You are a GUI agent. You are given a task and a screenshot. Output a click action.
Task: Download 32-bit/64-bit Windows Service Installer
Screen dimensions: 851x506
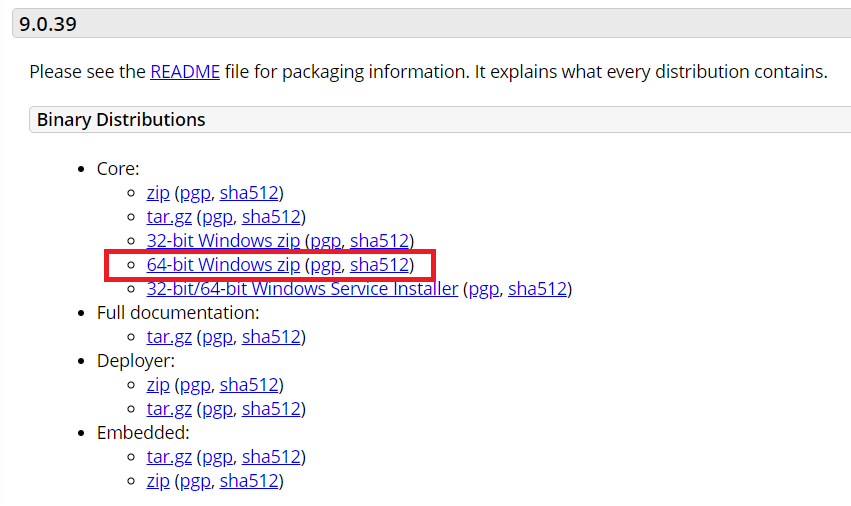click(302, 289)
